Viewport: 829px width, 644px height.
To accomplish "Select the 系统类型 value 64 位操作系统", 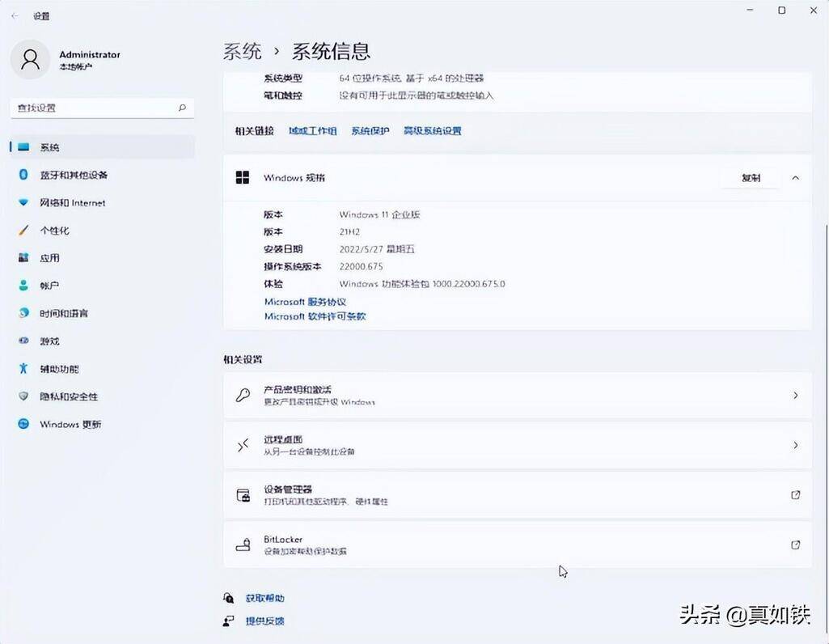I will tap(412, 78).
